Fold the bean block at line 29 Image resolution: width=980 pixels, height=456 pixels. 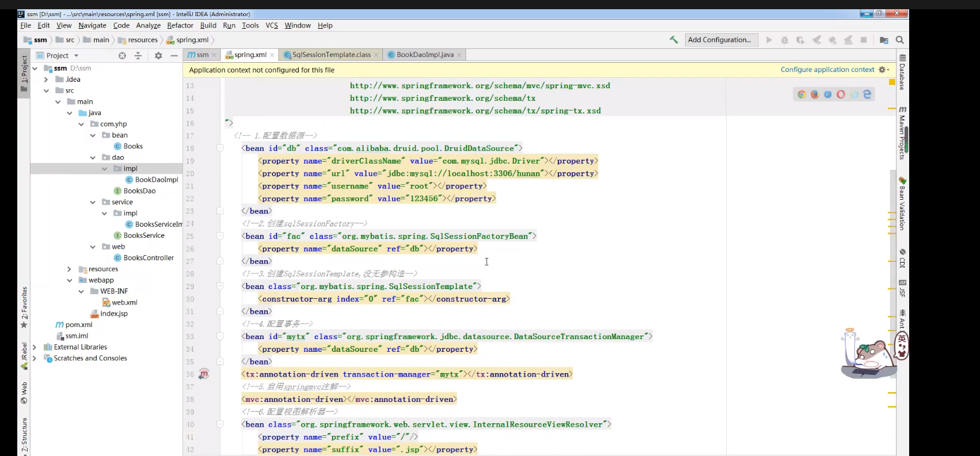(220, 286)
